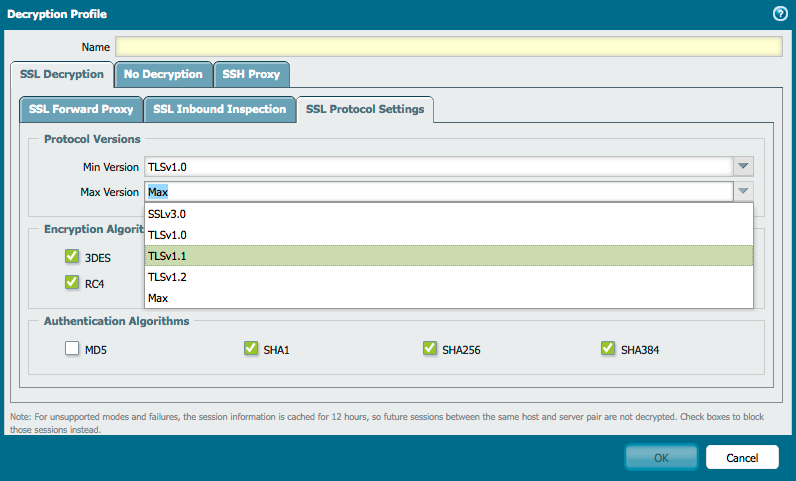The image size is (796, 481).
Task: Choose TLSv1.0 from the Max Version list
Action: click(449, 235)
